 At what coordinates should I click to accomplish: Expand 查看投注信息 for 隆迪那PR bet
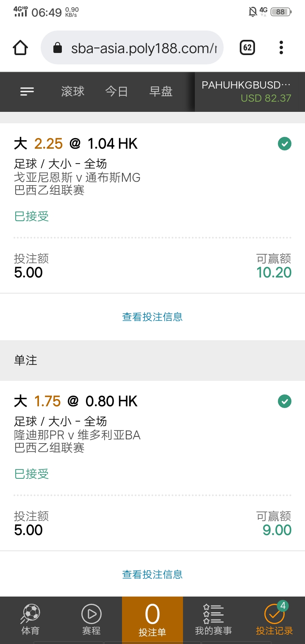click(x=152, y=575)
